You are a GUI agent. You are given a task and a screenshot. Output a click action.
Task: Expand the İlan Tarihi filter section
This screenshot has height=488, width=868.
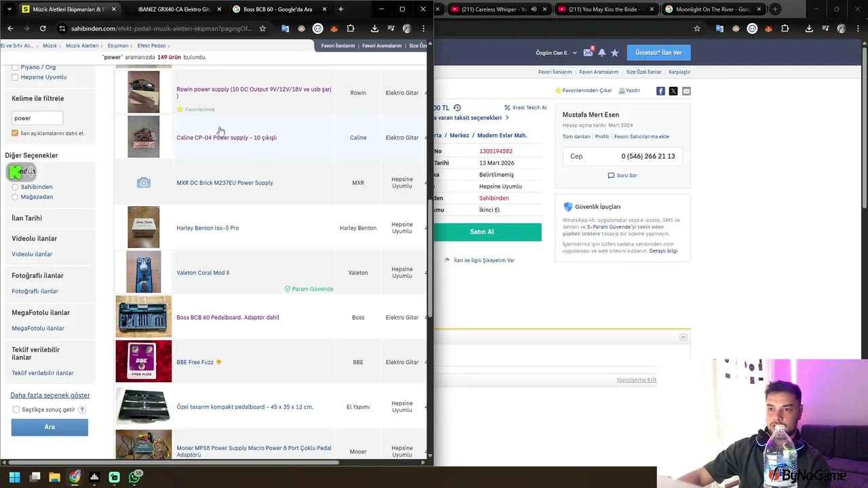click(26, 218)
